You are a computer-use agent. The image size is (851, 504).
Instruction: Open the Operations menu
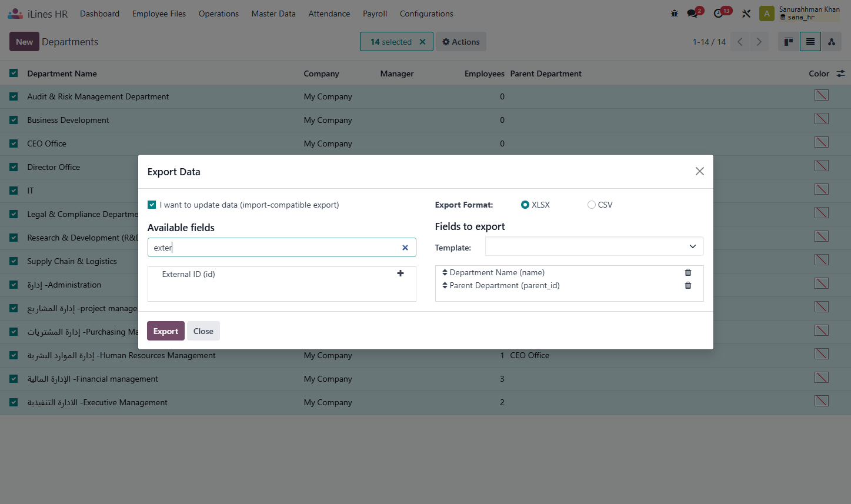pyautogui.click(x=219, y=14)
